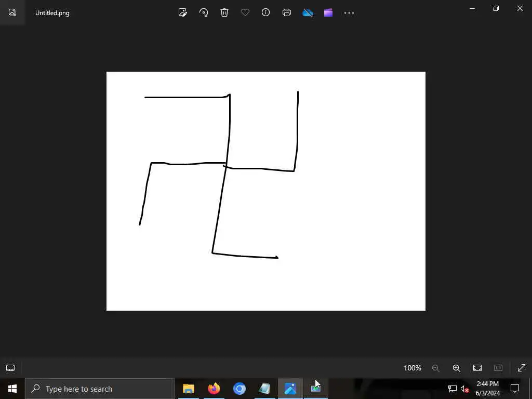The height and width of the screenshot is (399, 532).
Task: Click the OneDrive cloud icon in toolbar
Action: 308,12
